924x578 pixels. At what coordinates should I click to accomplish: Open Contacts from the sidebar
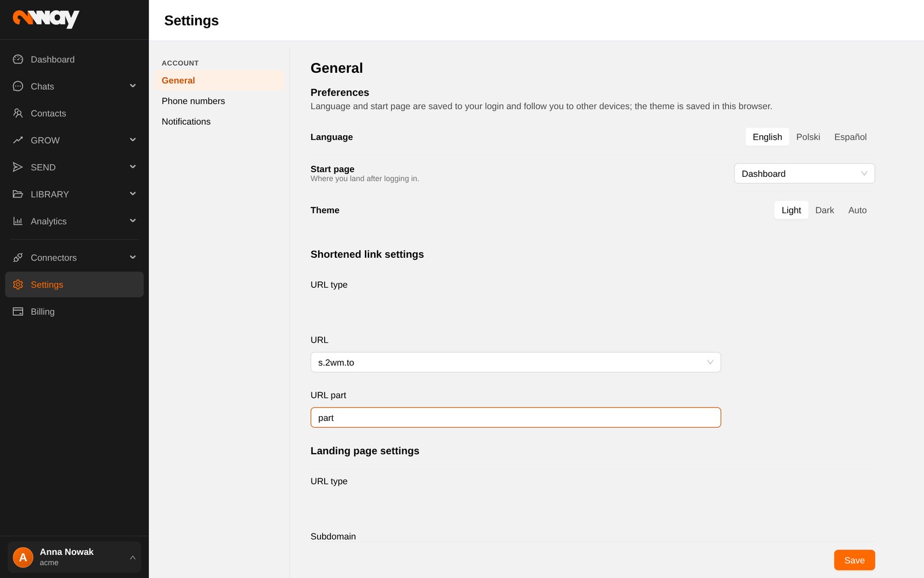coord(74,113)
